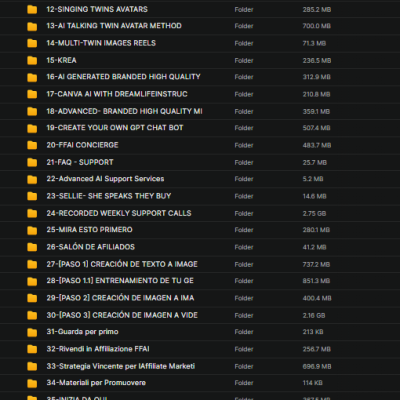Click folder icon beside 32-Rivendi in Affiliazione FFAI
Image resolution: width=400 pixels, height=400 pixels.
pos(32,349)
